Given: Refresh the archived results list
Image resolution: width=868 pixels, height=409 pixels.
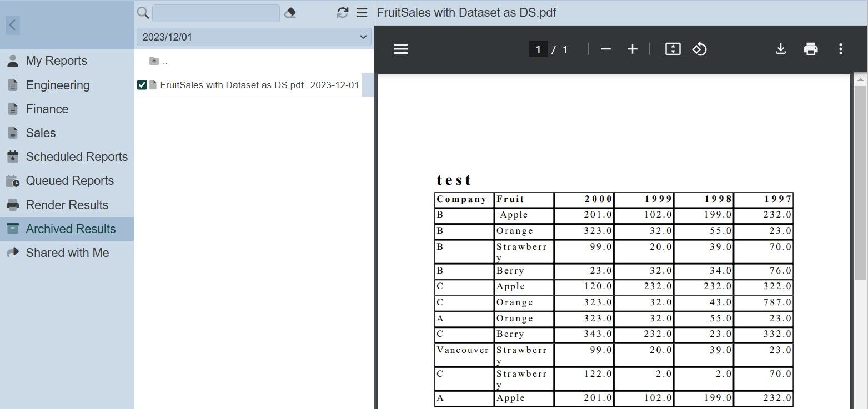Looking at the screenshot, I should [x=343, y=13].
